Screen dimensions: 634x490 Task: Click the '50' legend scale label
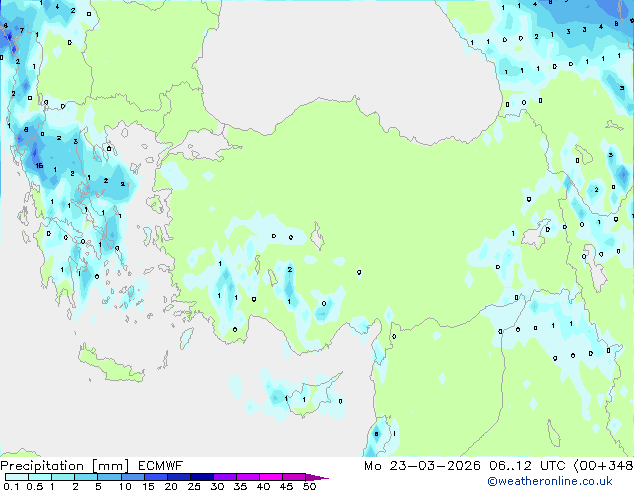(x=310, y=486)
